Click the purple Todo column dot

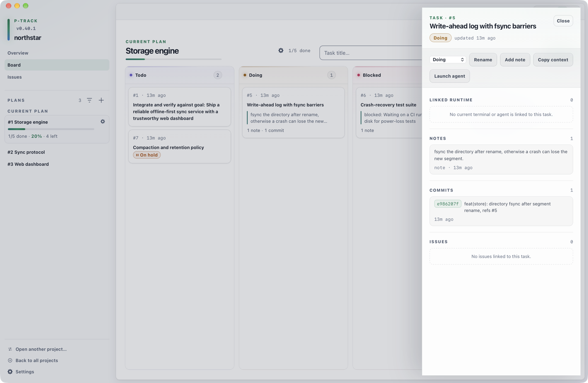pos(131,75)
